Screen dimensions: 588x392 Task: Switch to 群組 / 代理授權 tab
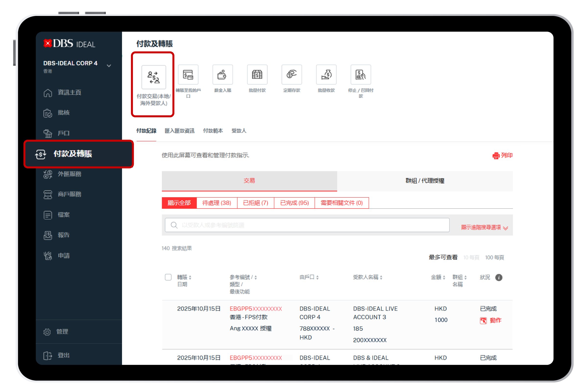coord(425,181)
